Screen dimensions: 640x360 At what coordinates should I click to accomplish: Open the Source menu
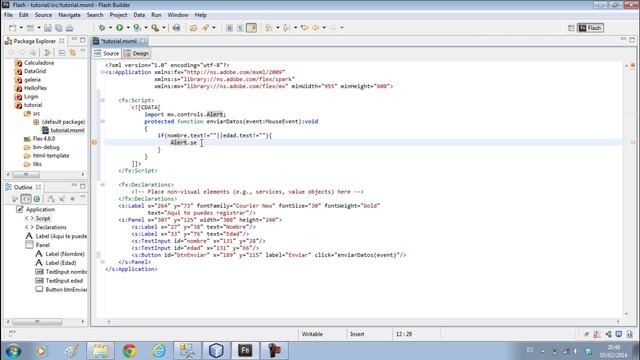43,15
